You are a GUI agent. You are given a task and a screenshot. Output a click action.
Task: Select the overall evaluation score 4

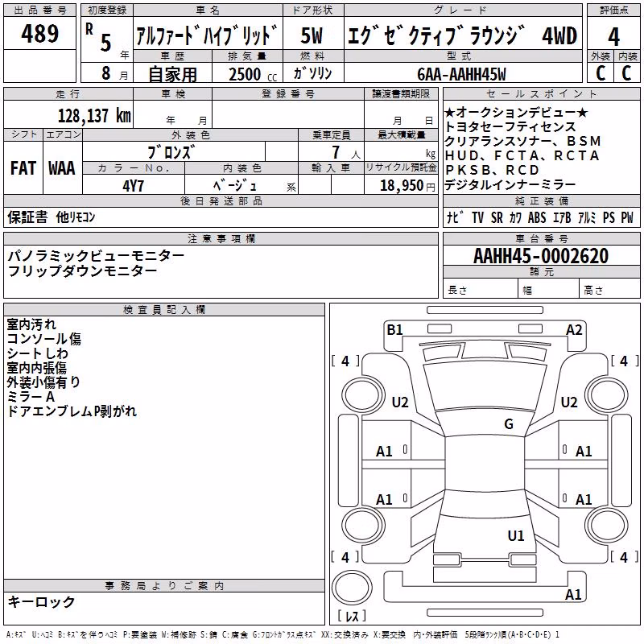pos(613,37)
